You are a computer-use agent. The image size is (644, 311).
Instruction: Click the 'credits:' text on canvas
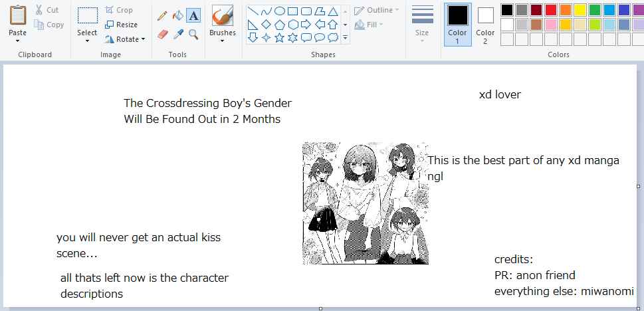513,260
